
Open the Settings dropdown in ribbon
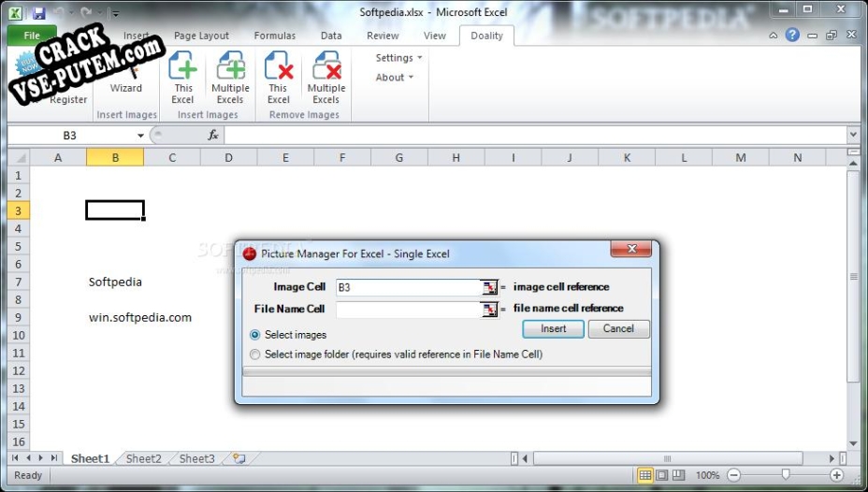pos(398,58)
